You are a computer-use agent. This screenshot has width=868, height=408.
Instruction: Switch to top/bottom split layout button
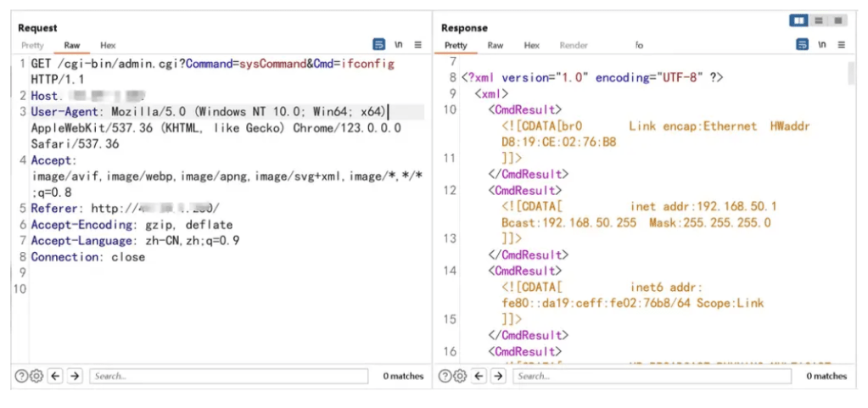(x=819, y=20)
